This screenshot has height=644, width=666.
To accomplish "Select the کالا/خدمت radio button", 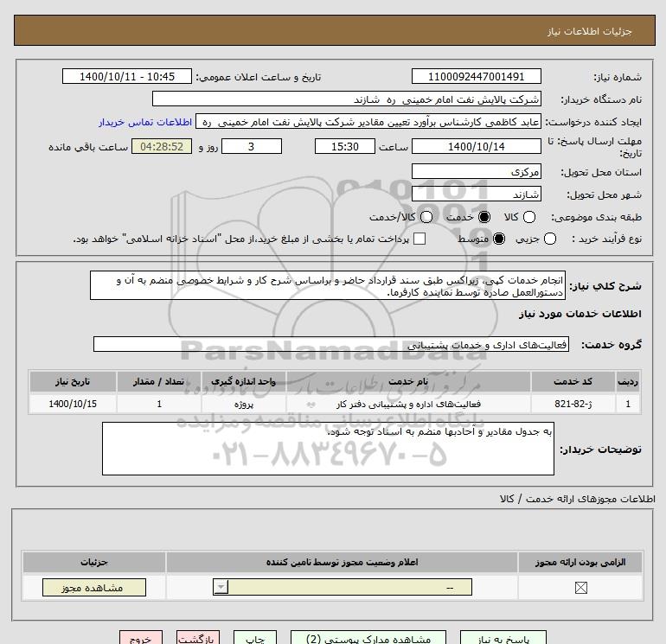I will (426, 217).
